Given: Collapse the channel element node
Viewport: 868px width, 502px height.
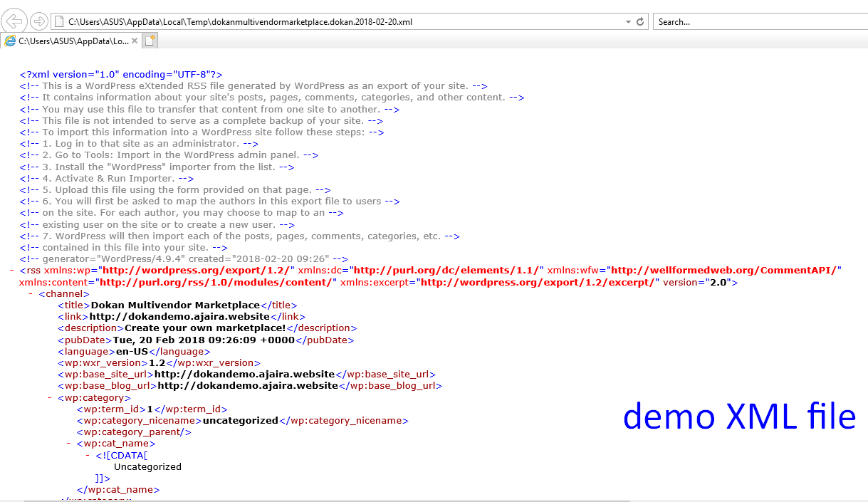Looking at the screenshot, I should pos(31,293).
